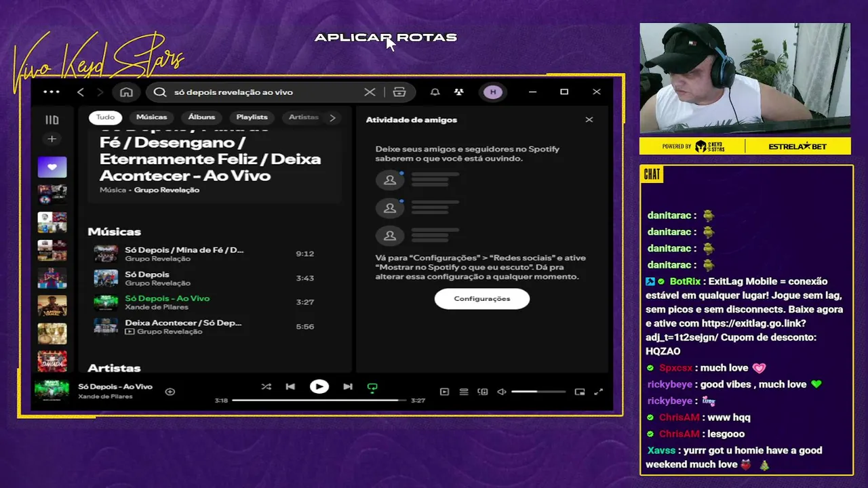The image size is (868, 488).
Task: Click the now-playing album cover in player bar
Action: coord(52,390)
